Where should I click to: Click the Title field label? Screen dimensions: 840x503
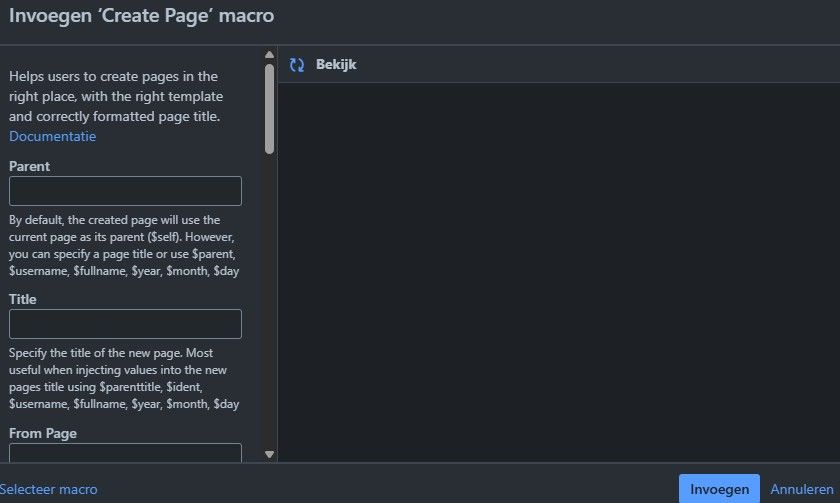point(22,299)
